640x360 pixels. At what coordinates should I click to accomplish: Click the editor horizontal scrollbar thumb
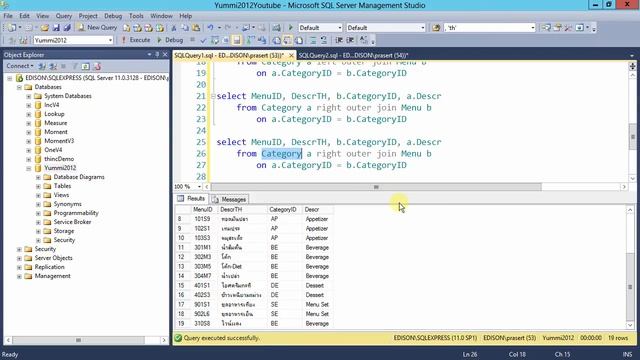[376, 187]
